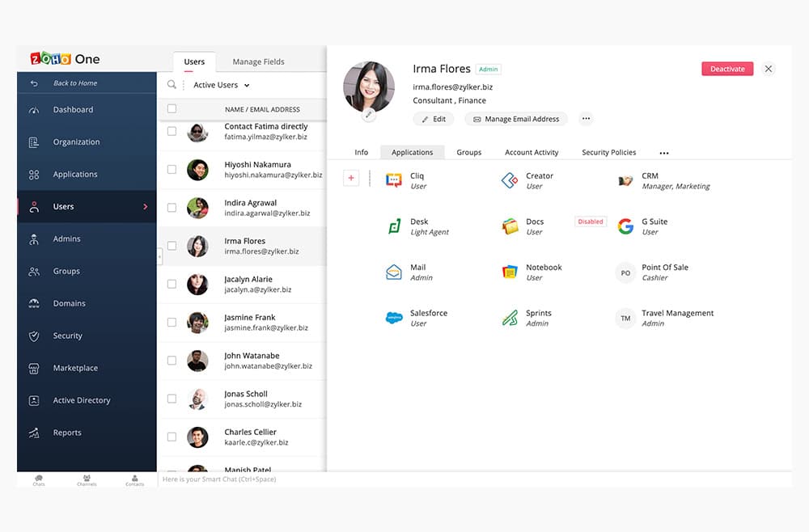Select Jacalyn Alarie's checkbox

pos(172,284)
